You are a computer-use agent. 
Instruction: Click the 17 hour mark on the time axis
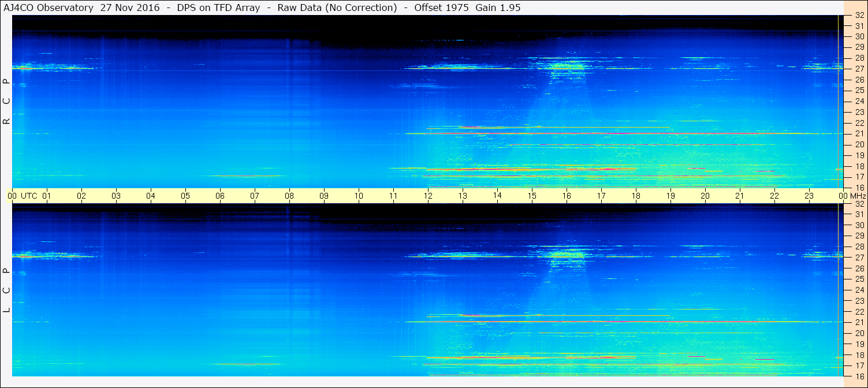coord(601,196)
